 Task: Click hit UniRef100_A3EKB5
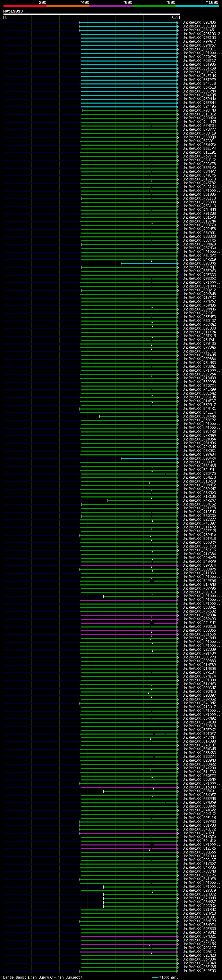199,967
